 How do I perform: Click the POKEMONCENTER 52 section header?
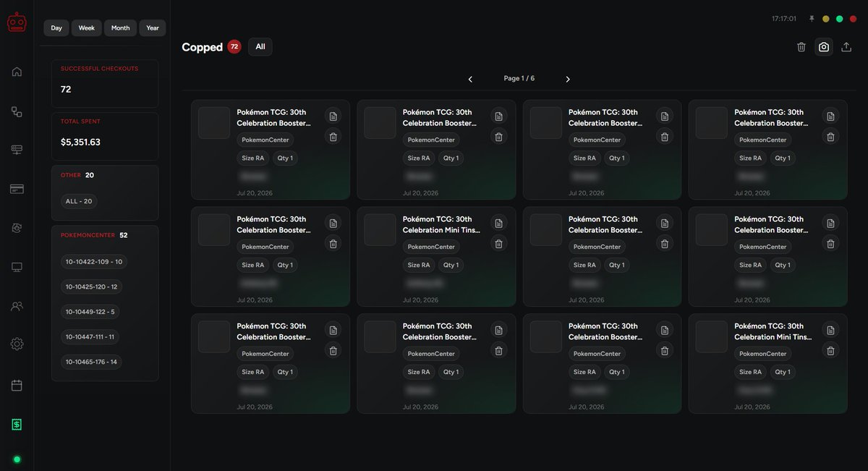point(94,235)
